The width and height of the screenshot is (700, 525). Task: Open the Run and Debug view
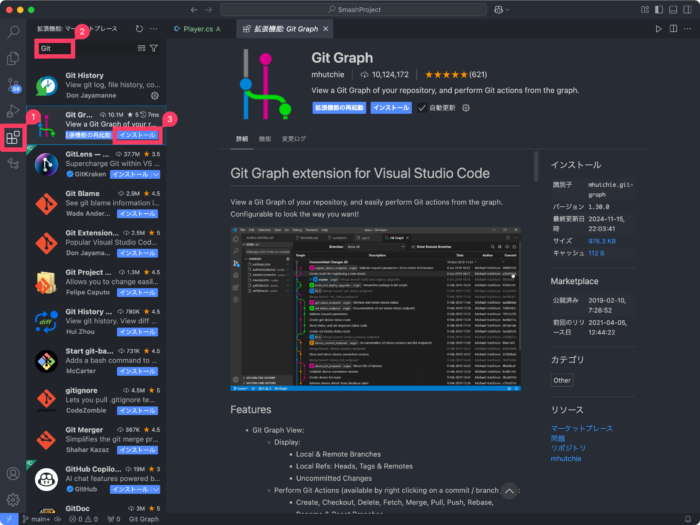13,110
